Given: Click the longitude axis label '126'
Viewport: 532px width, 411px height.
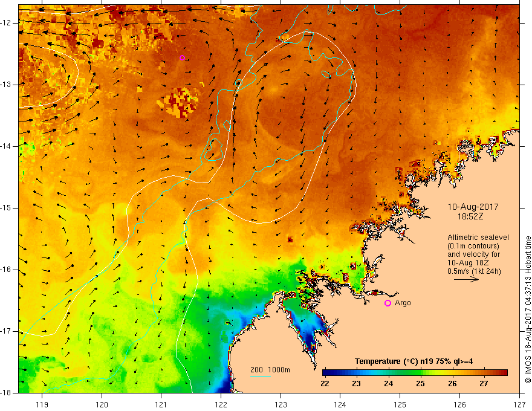Looking at the screenshot, I should coord(459,405).
